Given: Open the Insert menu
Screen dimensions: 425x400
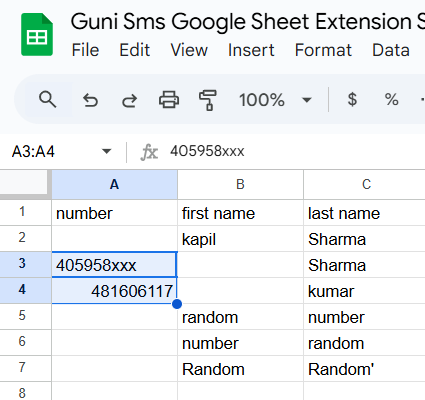Looking at the screenshot, I should (251, 50).
